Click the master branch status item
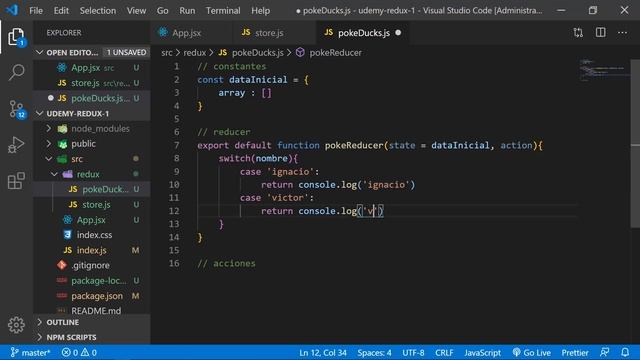Screen dimensions: 640x360 (x=30, y=352)
